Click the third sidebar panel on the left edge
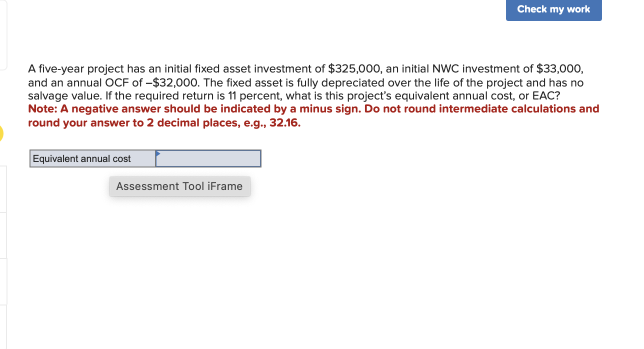This screenshot has height=349, width=644. coord(3,235)
